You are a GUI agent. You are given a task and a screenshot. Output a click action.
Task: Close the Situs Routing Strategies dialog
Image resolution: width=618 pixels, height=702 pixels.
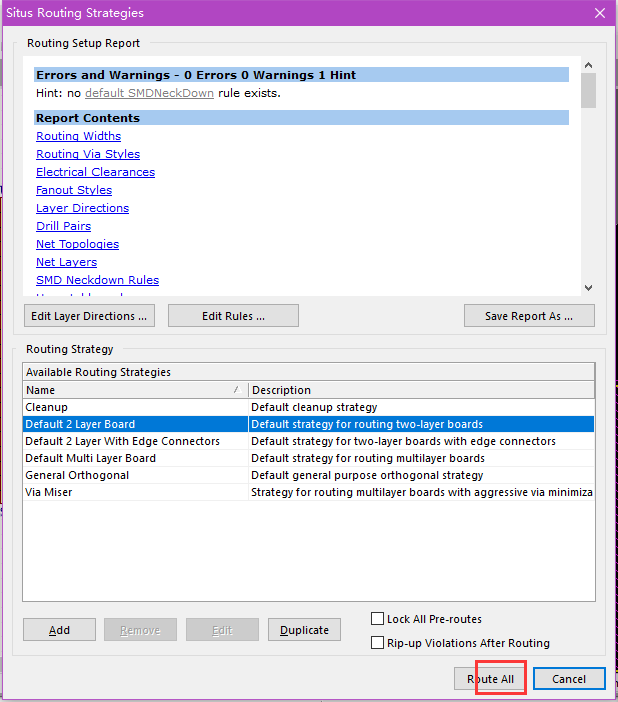click(x=600, y=13)
